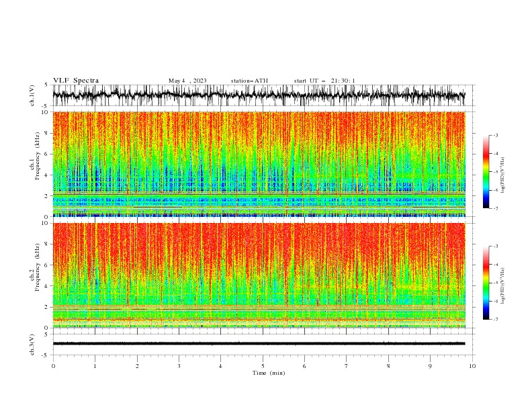Click time axis tick label "8"
The width and height of the screenshot is (532, 411).
tap(388, 366)
